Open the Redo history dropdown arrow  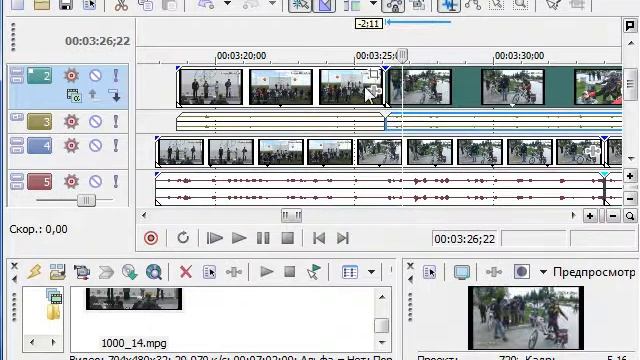272,4
